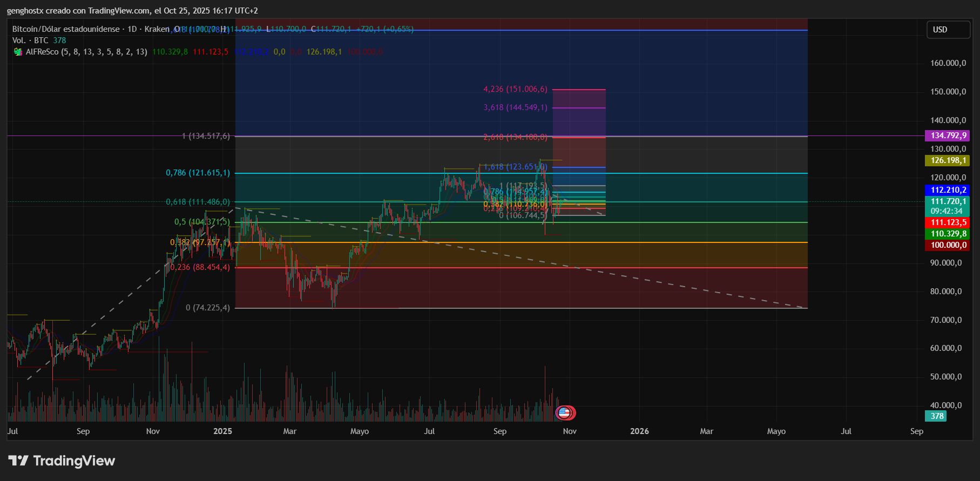980x481 pixels.
Task: Click the US flag economic event marker
Action: (x=564, y=413)
